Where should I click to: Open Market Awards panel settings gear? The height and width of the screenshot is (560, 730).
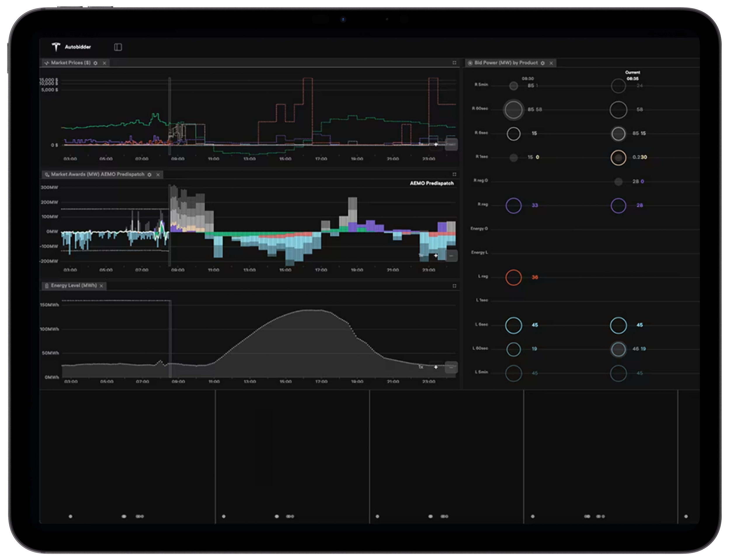(150, 175)
